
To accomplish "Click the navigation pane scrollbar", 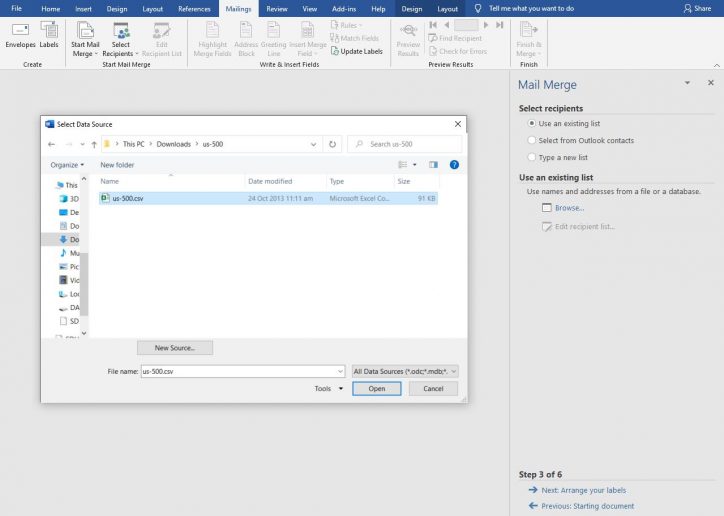I will (x=84, y=284).
